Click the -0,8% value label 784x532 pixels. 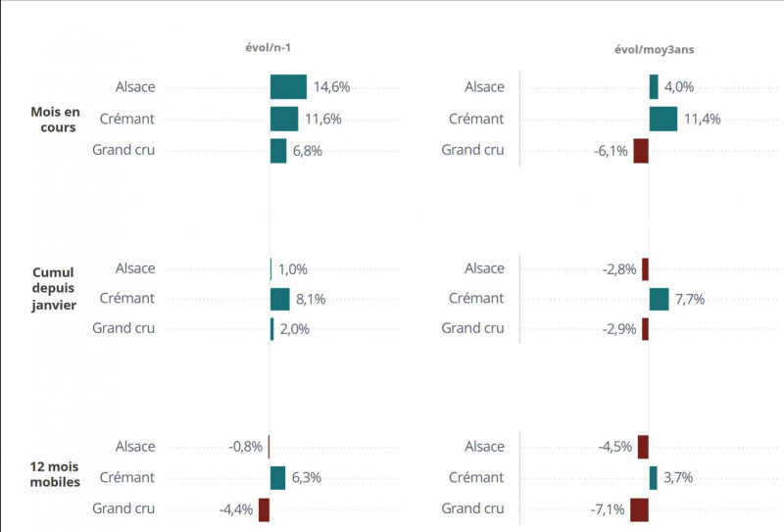(x=245, y=447)
